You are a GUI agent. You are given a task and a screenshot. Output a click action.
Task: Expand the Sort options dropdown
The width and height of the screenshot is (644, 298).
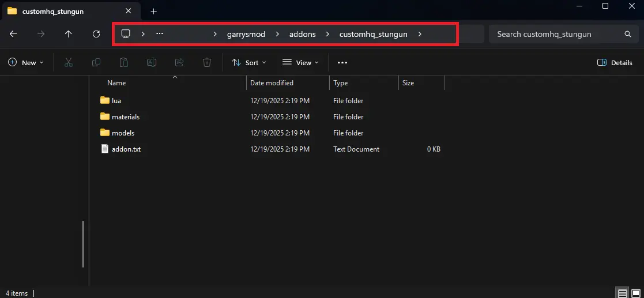pos(249,62)
